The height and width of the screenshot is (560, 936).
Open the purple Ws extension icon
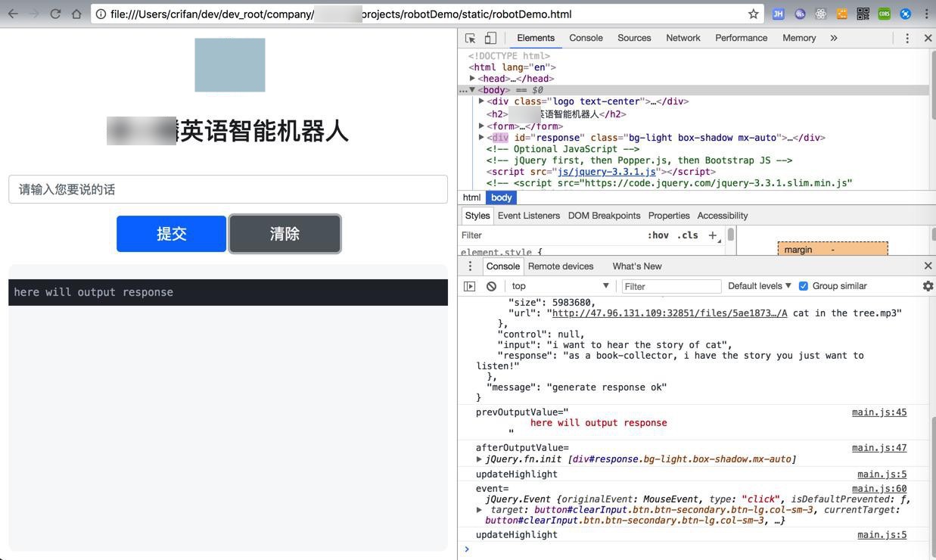pyautogui.click(x=800, y=14)
